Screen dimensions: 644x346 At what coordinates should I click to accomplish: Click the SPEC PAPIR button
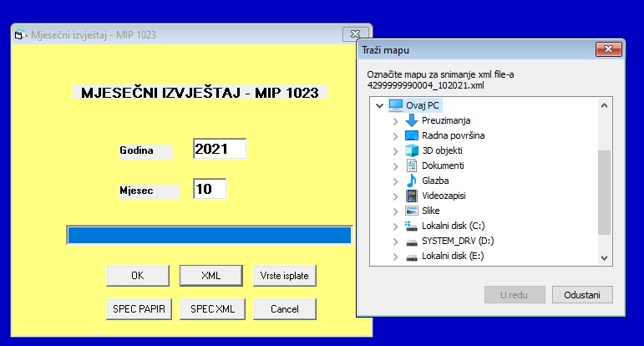coord(139,309)
